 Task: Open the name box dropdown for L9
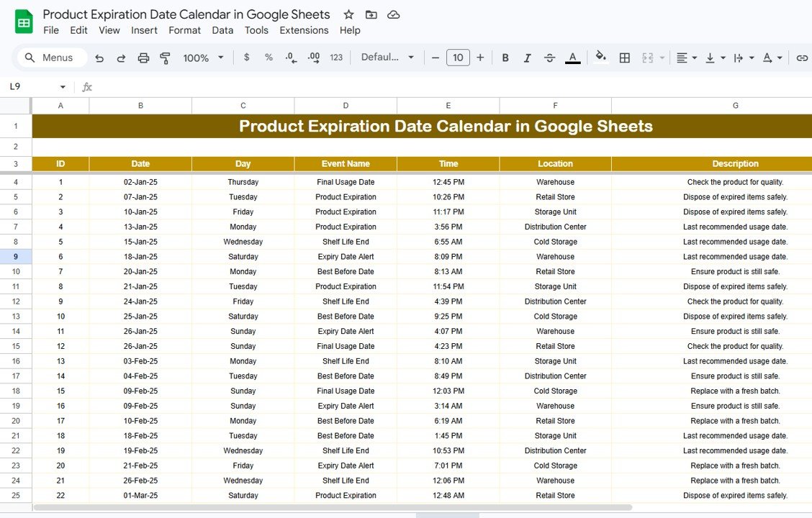pyautogui.click(x=63, y=87)
